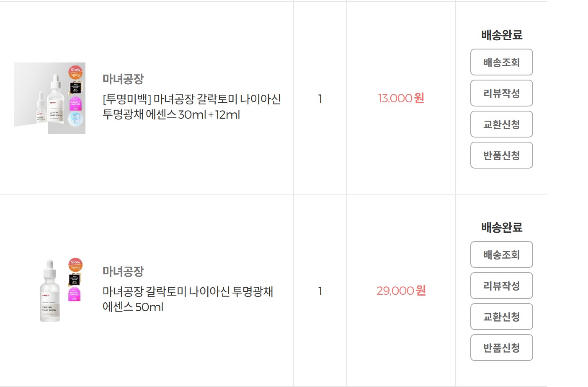Click the 마녀공장 brand name on first item
Screen dimensions: 588x387
123,79
